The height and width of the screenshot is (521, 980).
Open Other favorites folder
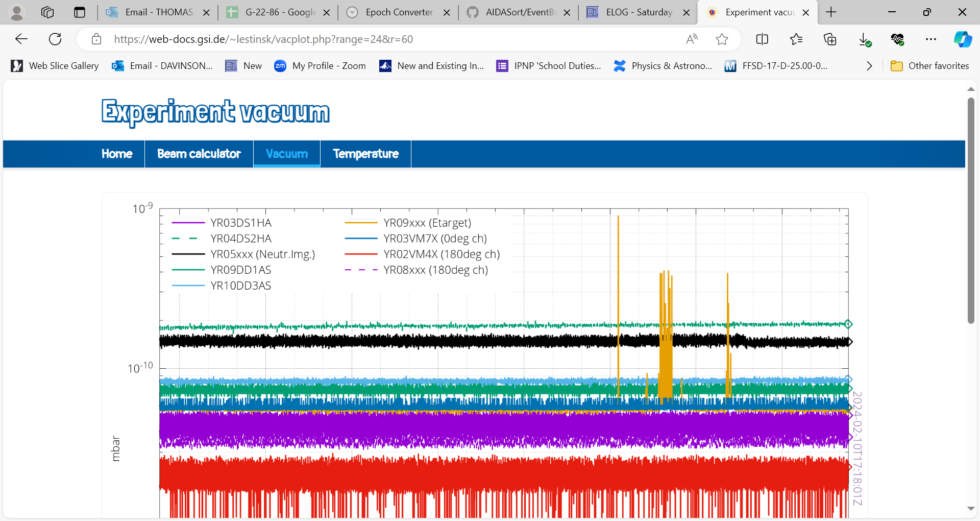point(929,66)
